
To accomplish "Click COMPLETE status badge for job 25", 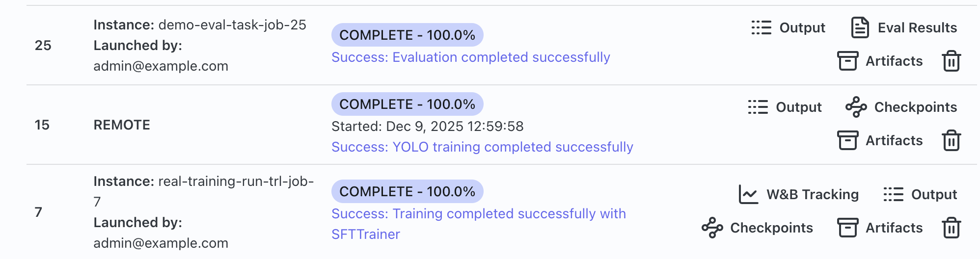I will 407,35.
